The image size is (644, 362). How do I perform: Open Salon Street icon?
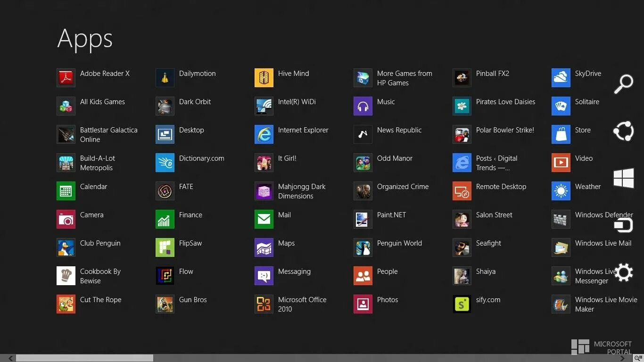click(462, 219)
